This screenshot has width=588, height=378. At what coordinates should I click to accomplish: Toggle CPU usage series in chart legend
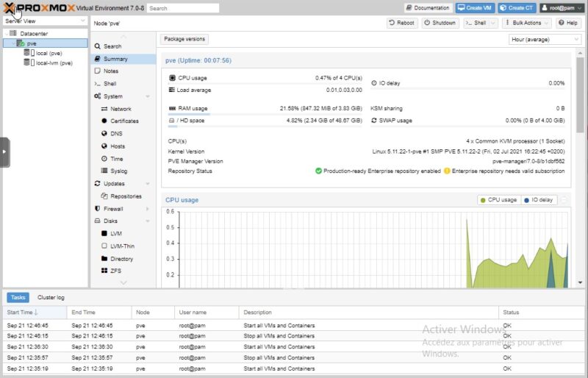coord(498,199)
